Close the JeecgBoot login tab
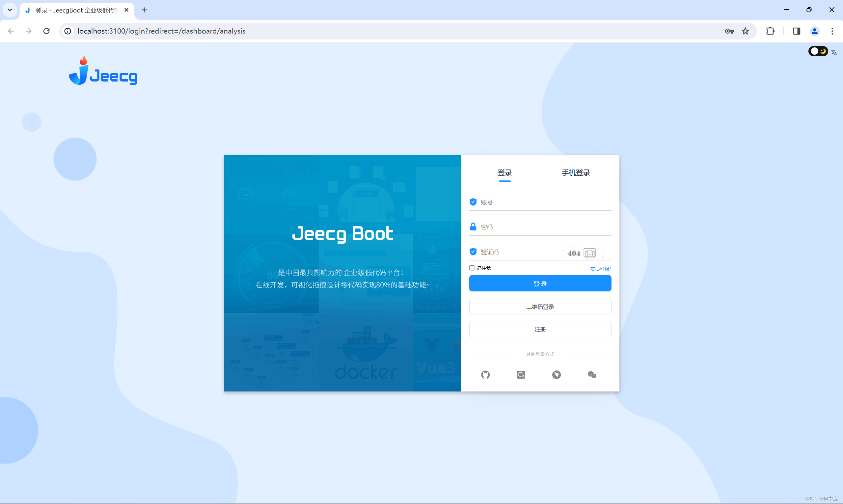 point(126,10)
